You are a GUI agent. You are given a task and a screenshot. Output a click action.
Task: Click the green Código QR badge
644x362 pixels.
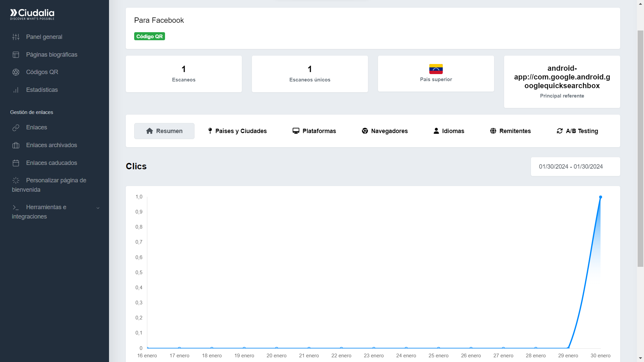(149, 36)
